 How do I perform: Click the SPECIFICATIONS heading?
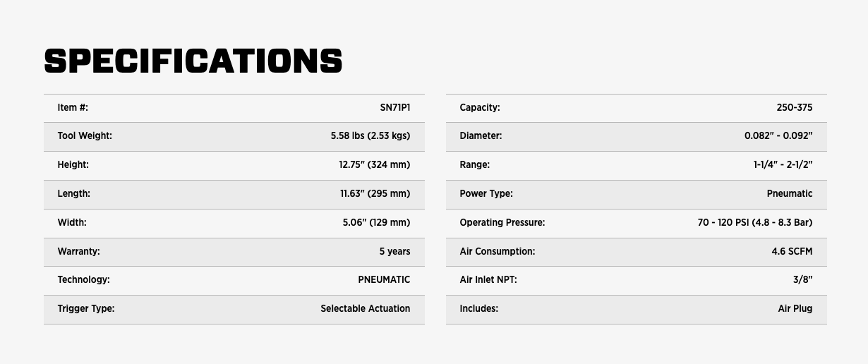(x=193, y=61)
